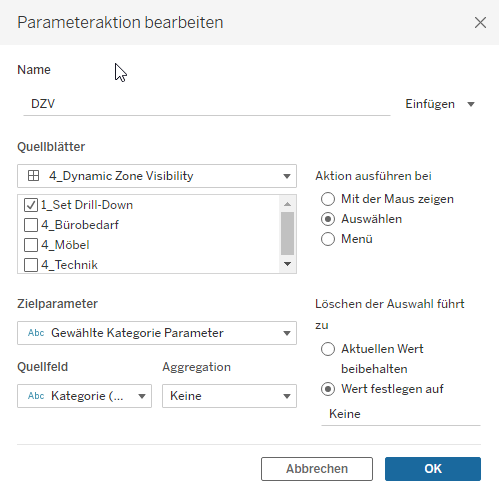Screen dimensions: 499x498
Task: Close the Parameteraktion bearbeiten dialog
Action: coord(480,23)
